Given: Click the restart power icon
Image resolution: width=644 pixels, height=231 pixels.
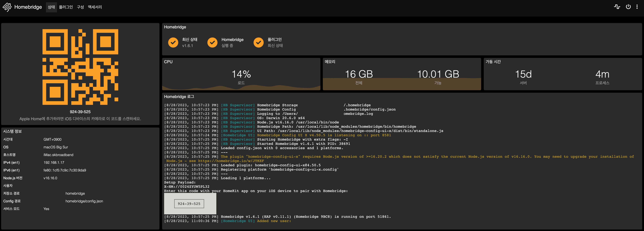Looking at the screenshot, I should pyautogui.click(x=628, y=7).
